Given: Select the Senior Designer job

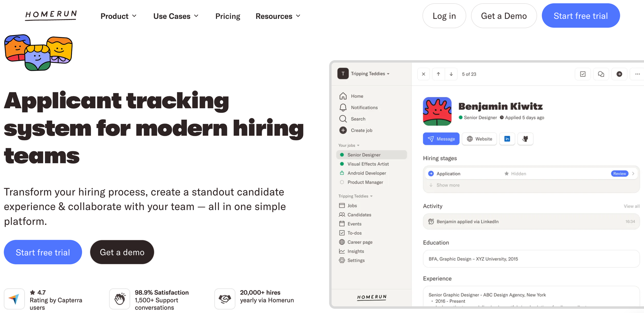Looking at the screenshot, I should tap(363, 155).
